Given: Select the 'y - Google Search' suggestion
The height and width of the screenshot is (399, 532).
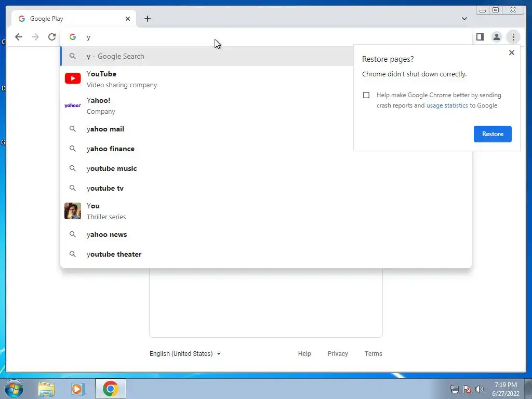Looking at the screenshot, I should point(207,56).
